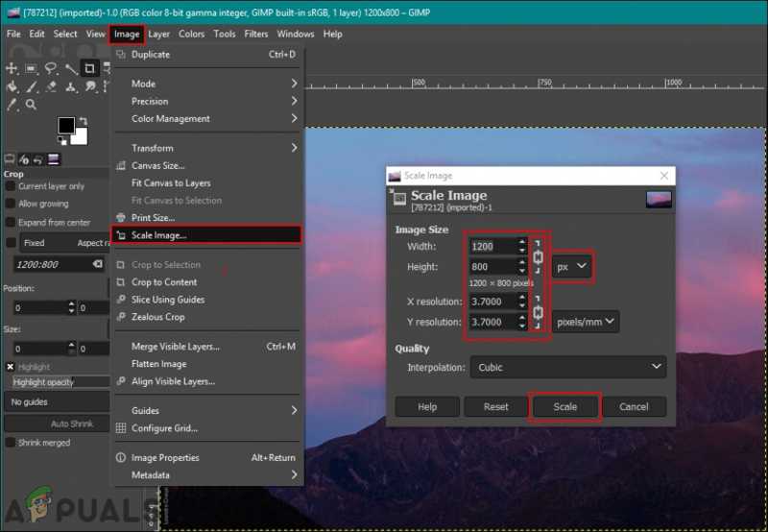Pick the Bucket Fill tool
The width and height of the screenshot is (768, 532).
12,86
